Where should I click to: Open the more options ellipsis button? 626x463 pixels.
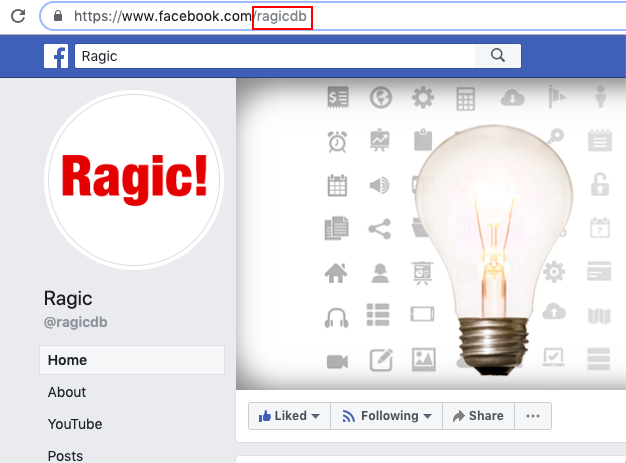[533, 416]
